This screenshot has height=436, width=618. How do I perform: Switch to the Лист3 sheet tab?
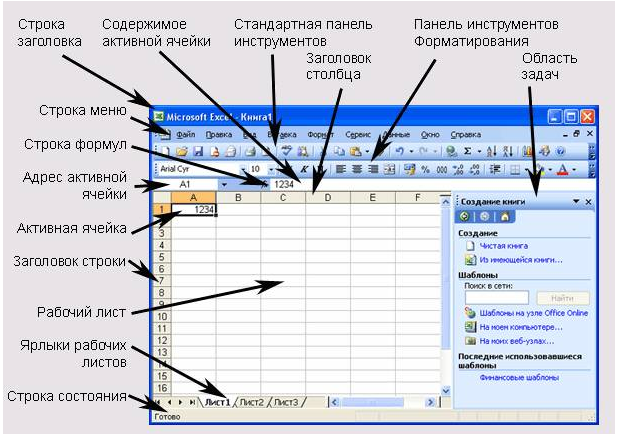[x=286, y=402]
